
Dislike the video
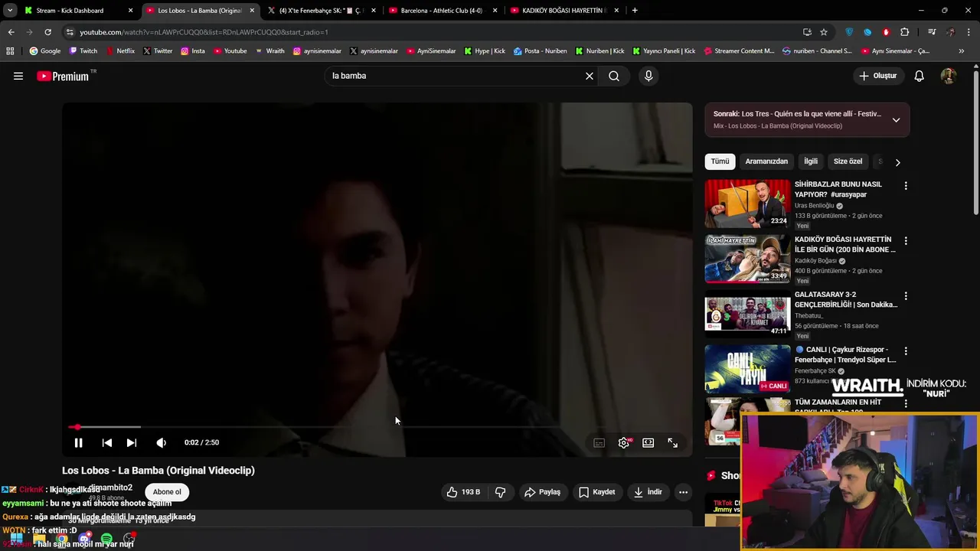pyautogui.click(x=500, y=492)
